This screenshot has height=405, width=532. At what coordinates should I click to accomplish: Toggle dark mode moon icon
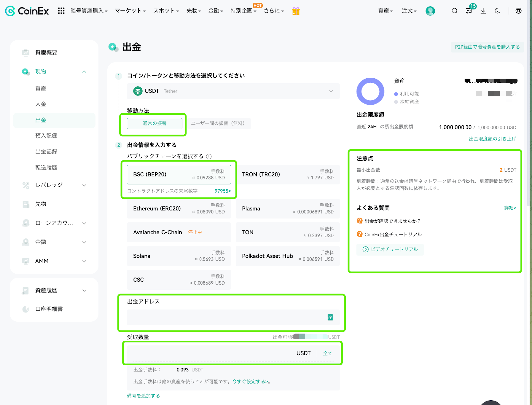(497, 11)
